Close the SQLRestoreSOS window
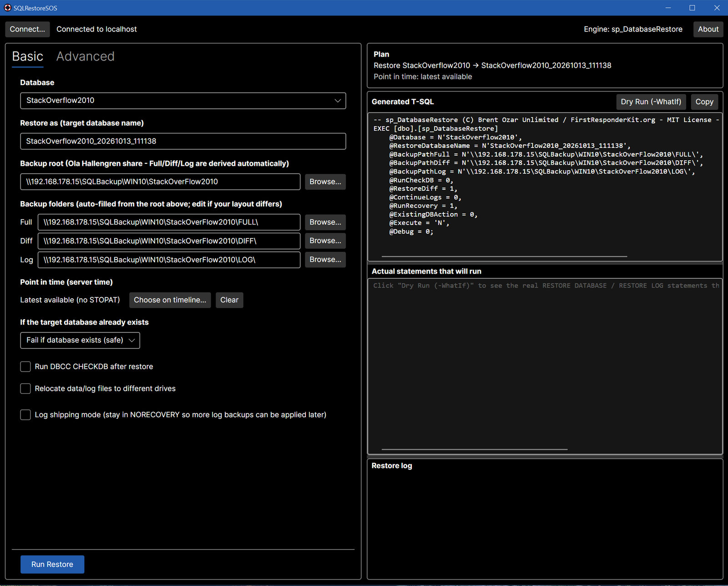The height and width of the screenshot is (586, 728). pos(717,8)
